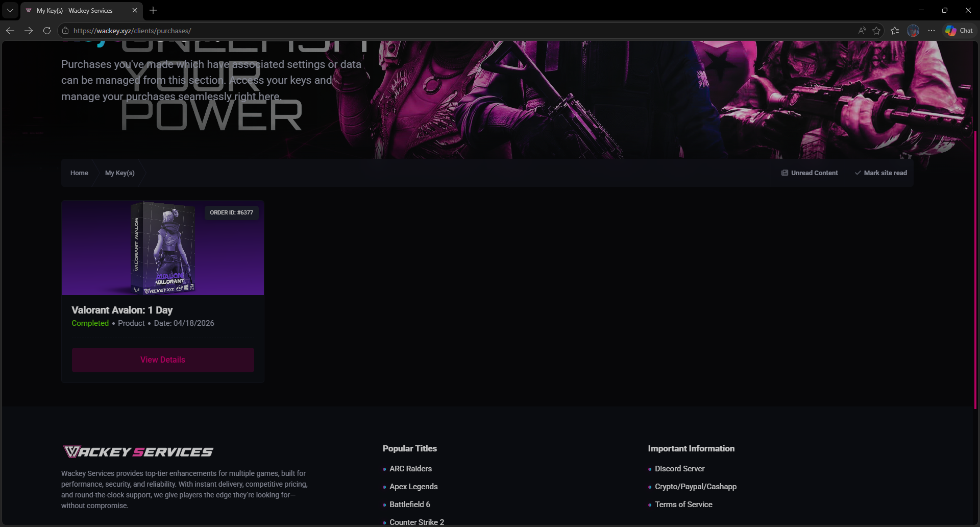This screenshot has height=527, width=980.
Task: Close the My Key(s) tab
Action: [135, 10]
